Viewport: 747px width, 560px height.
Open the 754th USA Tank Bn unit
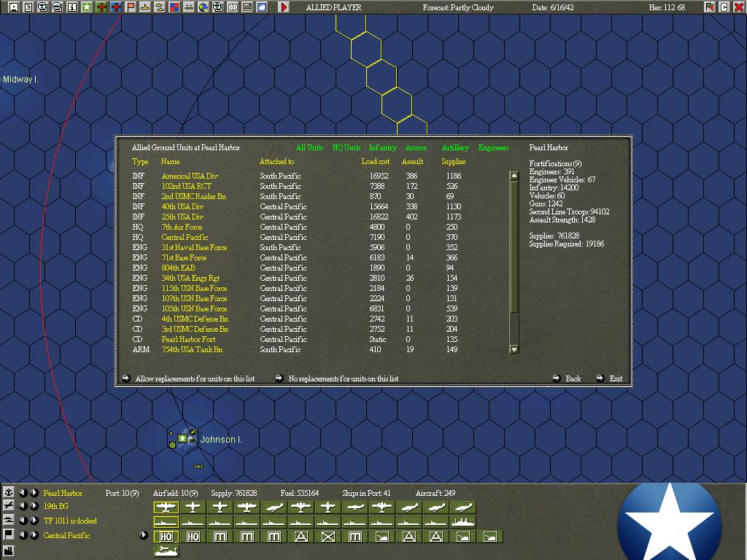pos(192,349)
